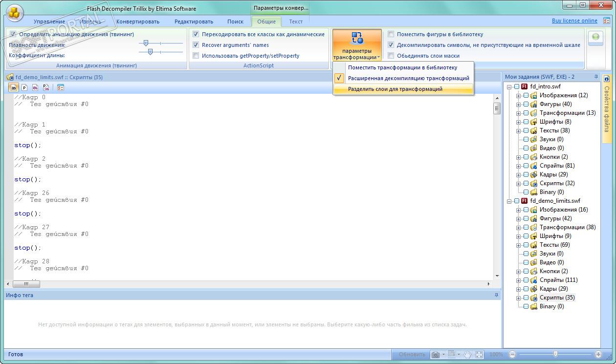Click the Звуки (0) folder icon under fd_intro.swf

534,139
